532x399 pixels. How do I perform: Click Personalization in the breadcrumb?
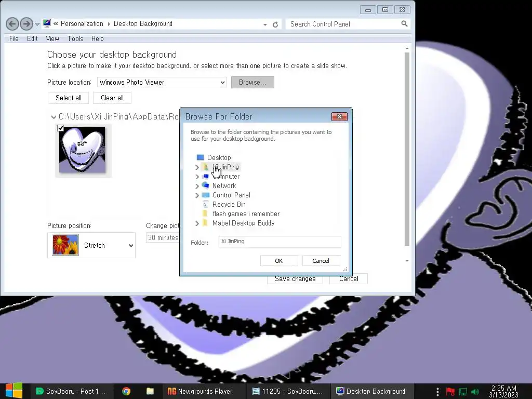point(82,24)
